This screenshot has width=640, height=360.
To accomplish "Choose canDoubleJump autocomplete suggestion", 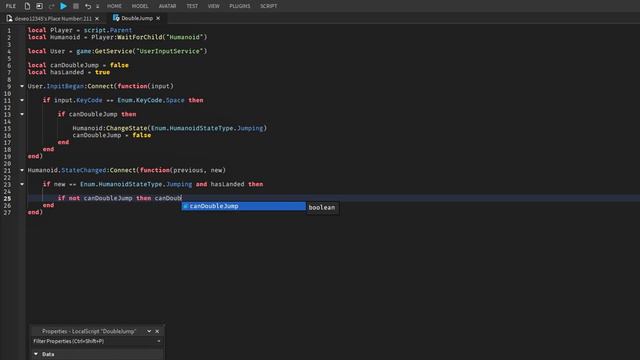I will coord(244,206).
